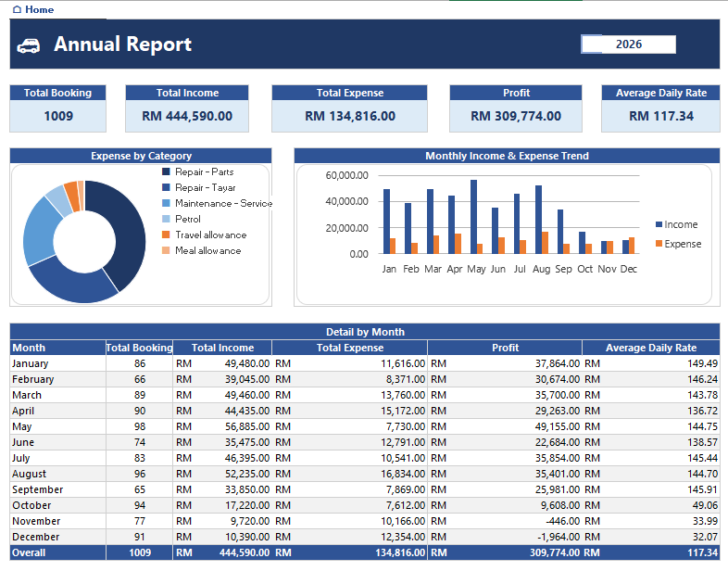Click the Home link
Image resolution: width=728 pixels, height=571 pixels.
pos(33,9)
